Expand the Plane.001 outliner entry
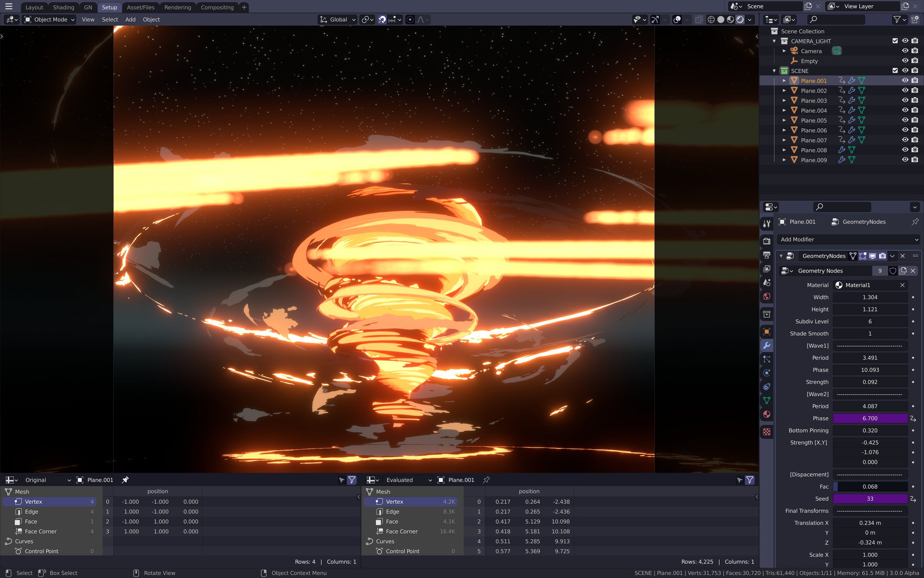This screenshot has width=924, height=578. coord(785,80)
